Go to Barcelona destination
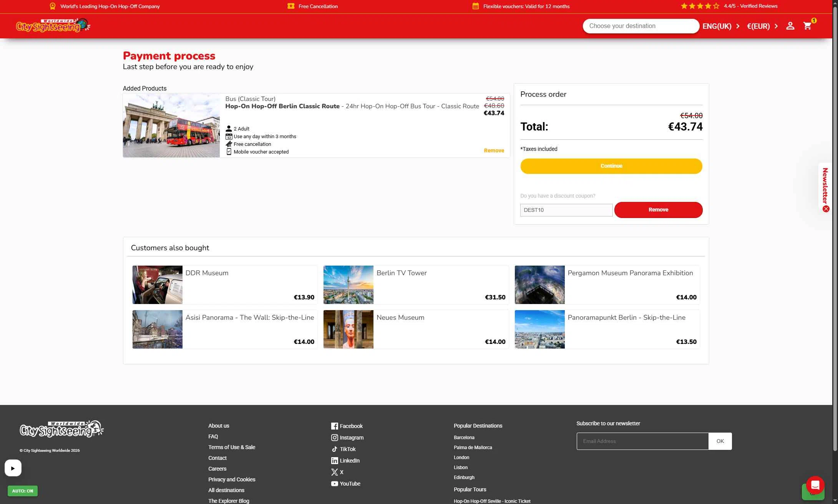The height and width of the screenshot is (504, 838). point(464,438)
